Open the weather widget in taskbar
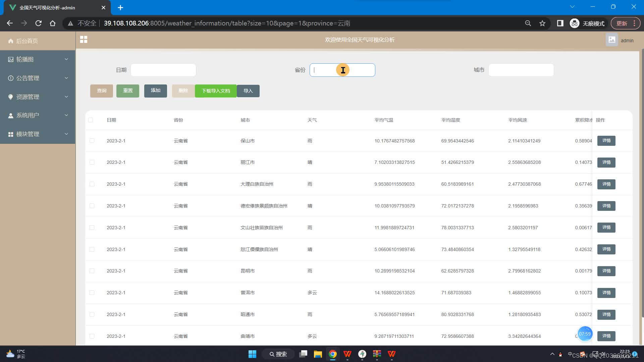Image resolution: width=644 pixels, height=362 pixels. coord(15,354)
